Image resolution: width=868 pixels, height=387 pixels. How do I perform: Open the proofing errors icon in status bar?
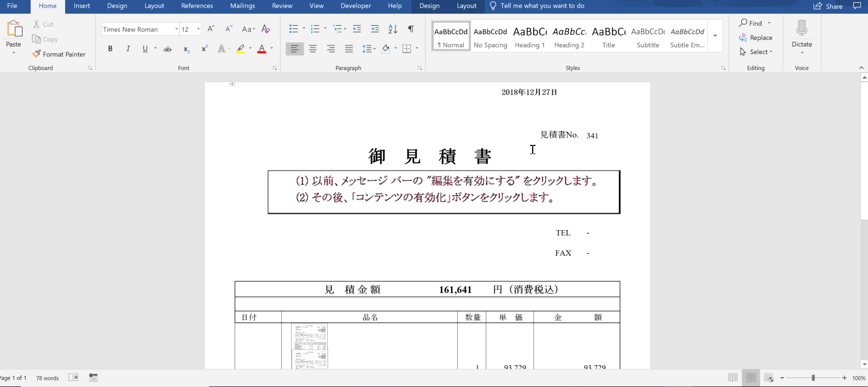(73, 378)
